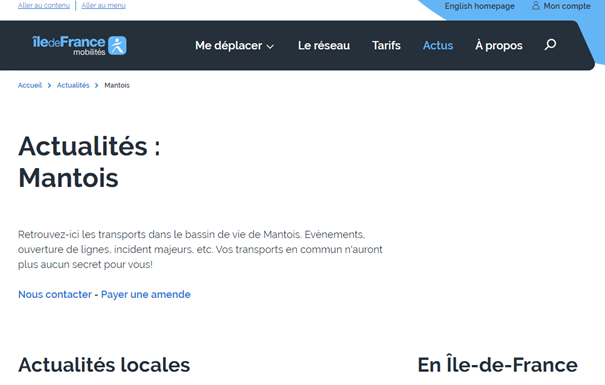Click the Île-de-France Mobilités logo
Viewport: 605px width, 385px height.
[x=79, y=46]
